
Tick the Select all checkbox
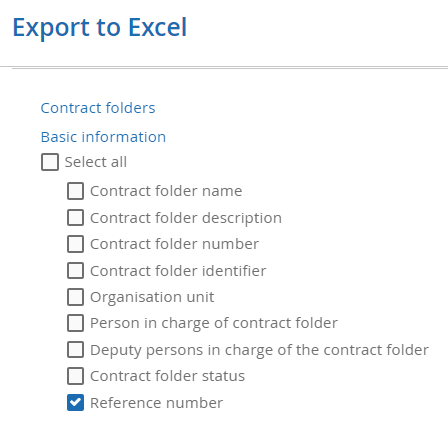pyautogui.click(x=50, y=162)
